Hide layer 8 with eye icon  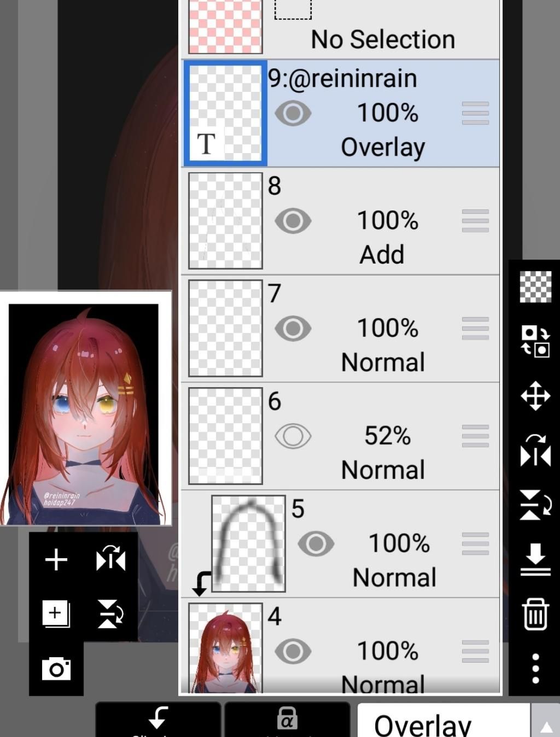pos(293,221)
